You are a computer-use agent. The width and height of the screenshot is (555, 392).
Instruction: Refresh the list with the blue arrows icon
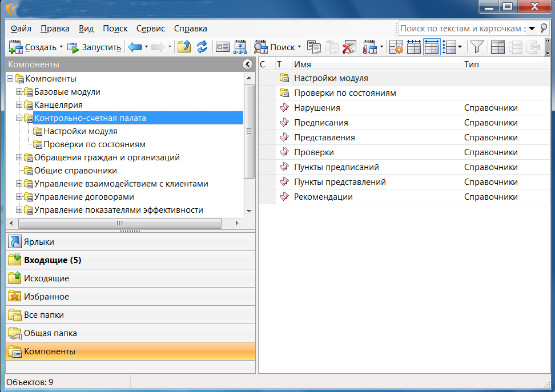202,47
